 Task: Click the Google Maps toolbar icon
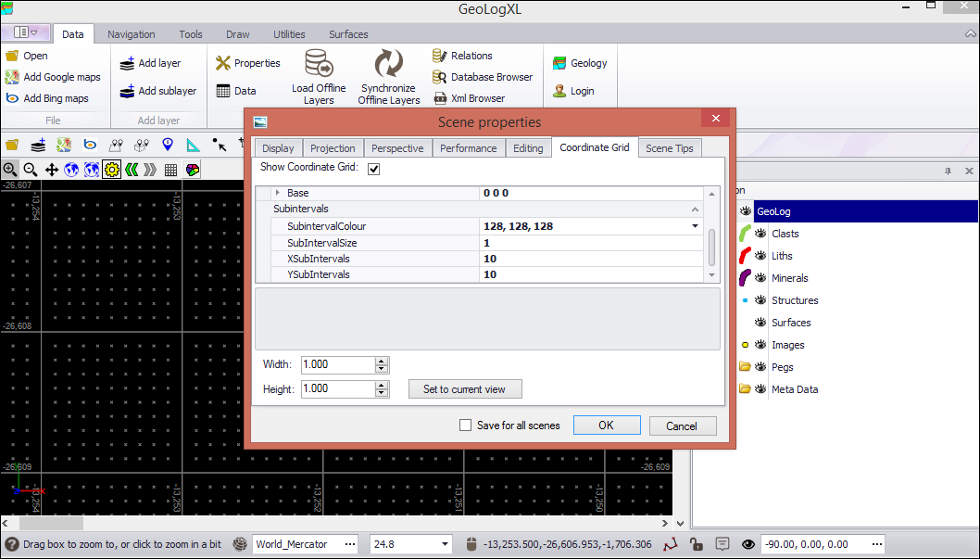click(x=64, y=145)
